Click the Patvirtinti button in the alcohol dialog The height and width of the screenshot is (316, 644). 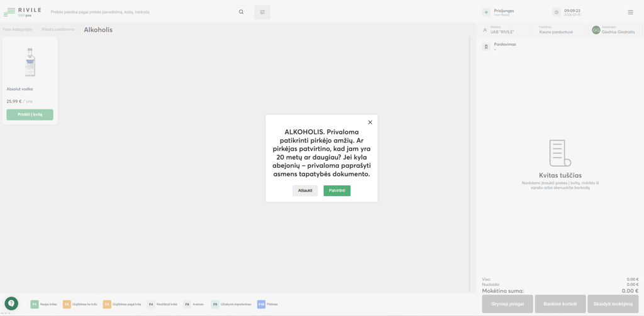click(336, 190)
